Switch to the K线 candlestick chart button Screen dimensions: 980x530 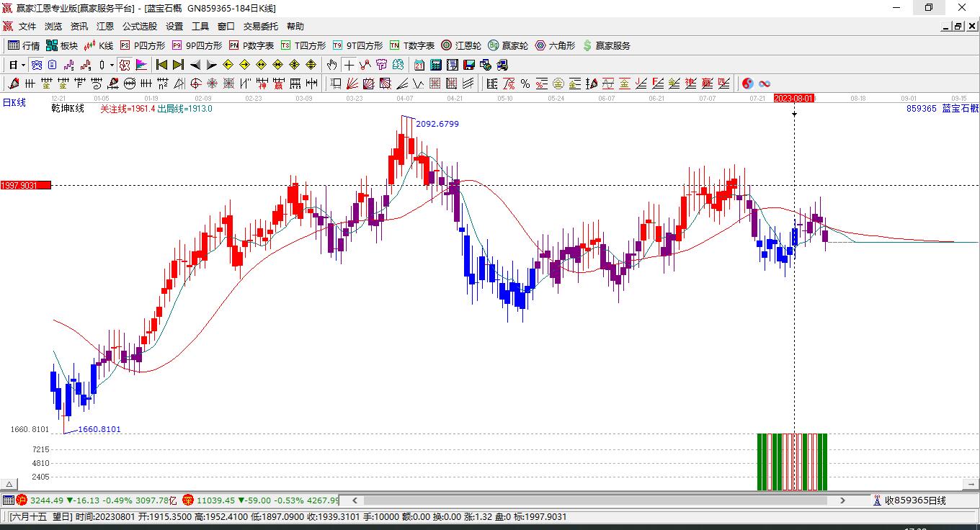99,45
